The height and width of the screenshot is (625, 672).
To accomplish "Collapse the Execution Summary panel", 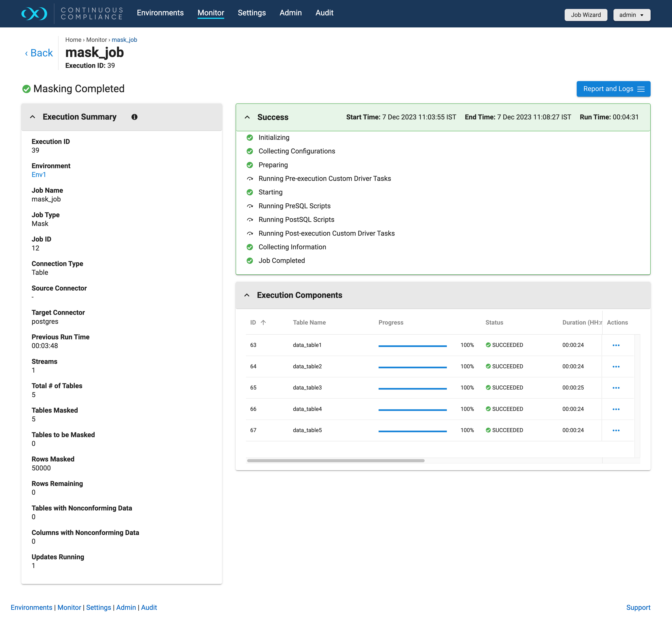I will pos(32,117).
